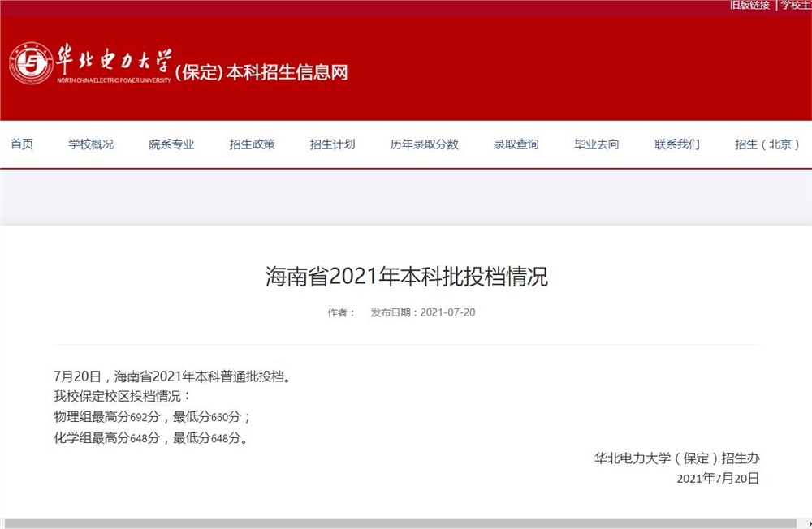The height and width of the screenshot is (529, 812).
Task: Click the (保定)本科招生信息网 banner text
Action: coord(261,72)
